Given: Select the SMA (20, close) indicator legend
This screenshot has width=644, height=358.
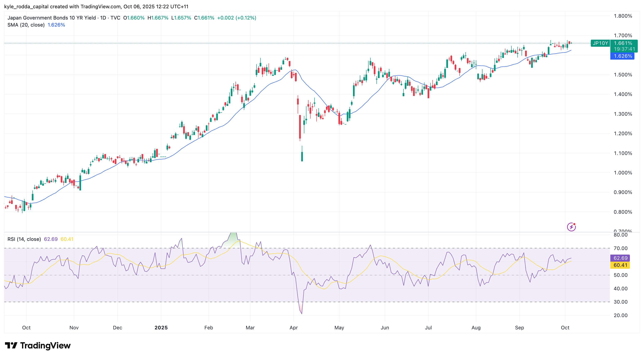Looking at the screenshot, I should pyautogui.click(x=26, y=25).
